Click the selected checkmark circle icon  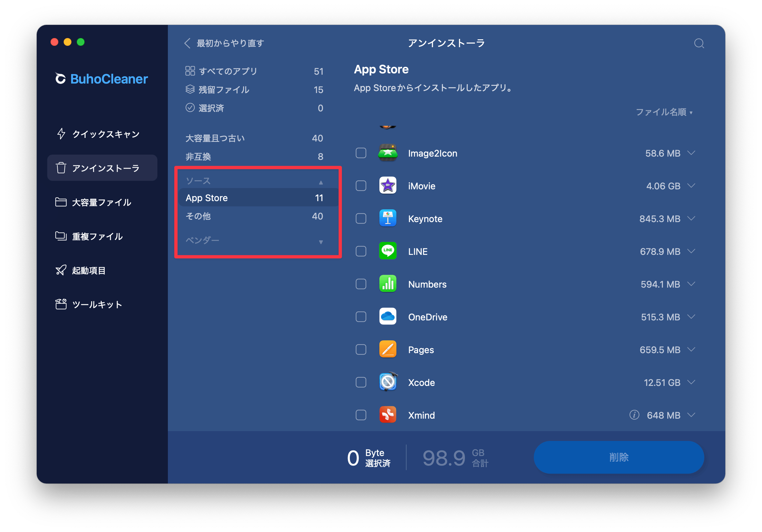click(x=190, y=107)
